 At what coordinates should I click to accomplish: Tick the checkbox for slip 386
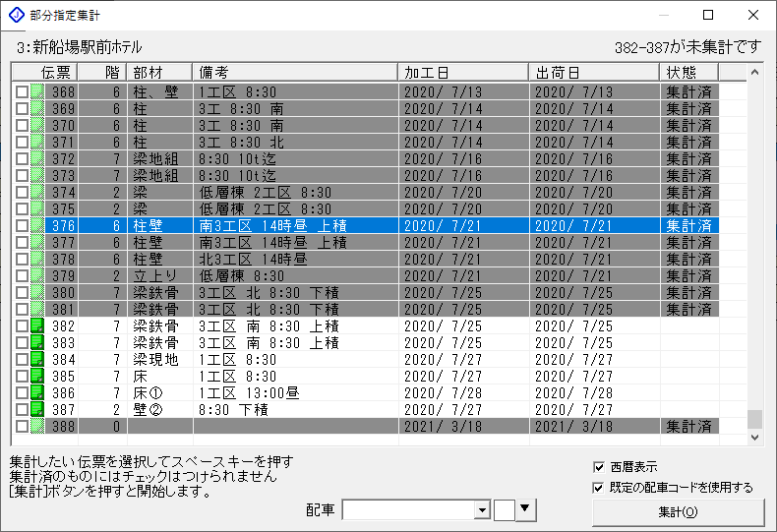[x=22, y=393]
